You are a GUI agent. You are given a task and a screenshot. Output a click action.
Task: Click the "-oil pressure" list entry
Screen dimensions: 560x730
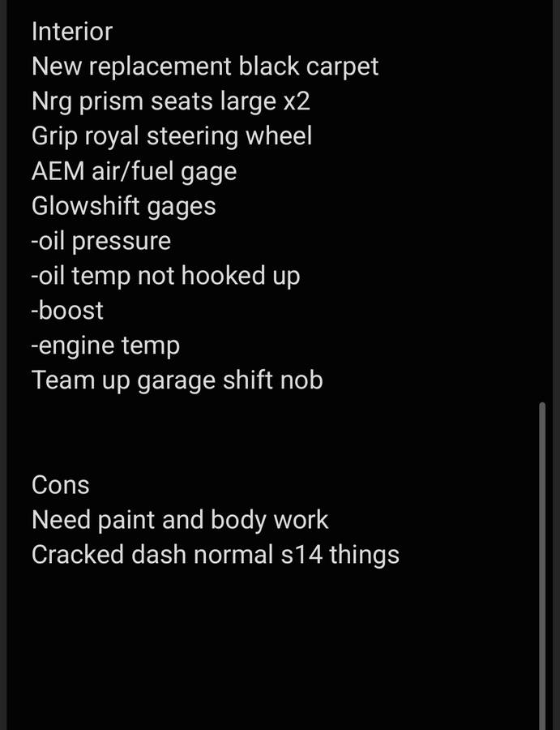point(100,241)
